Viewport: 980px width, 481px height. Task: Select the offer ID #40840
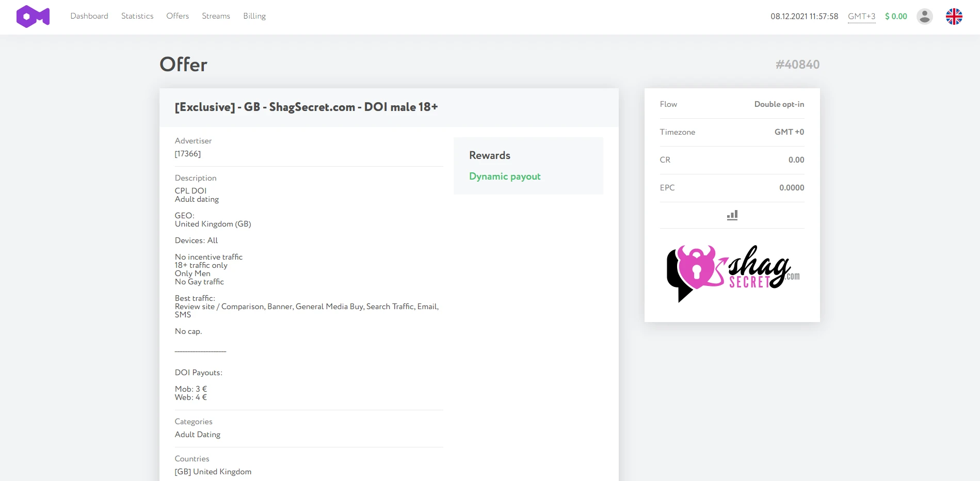(x=797, y=65)
